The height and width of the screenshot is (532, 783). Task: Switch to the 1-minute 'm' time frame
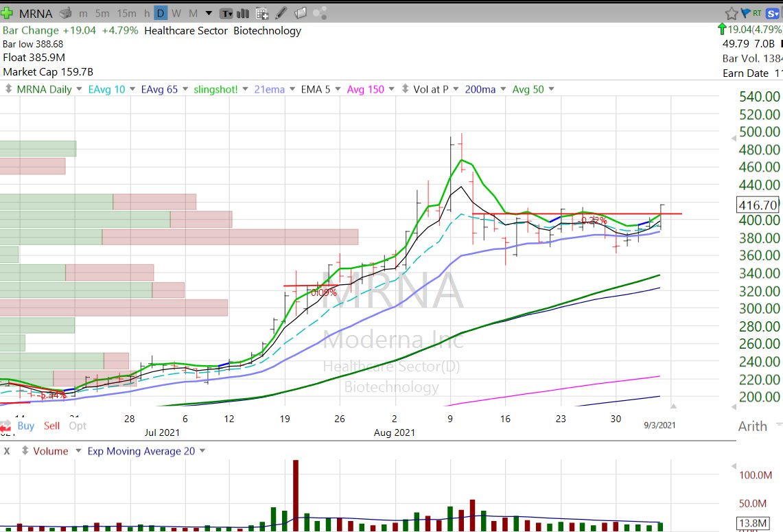tap(83, 14)
